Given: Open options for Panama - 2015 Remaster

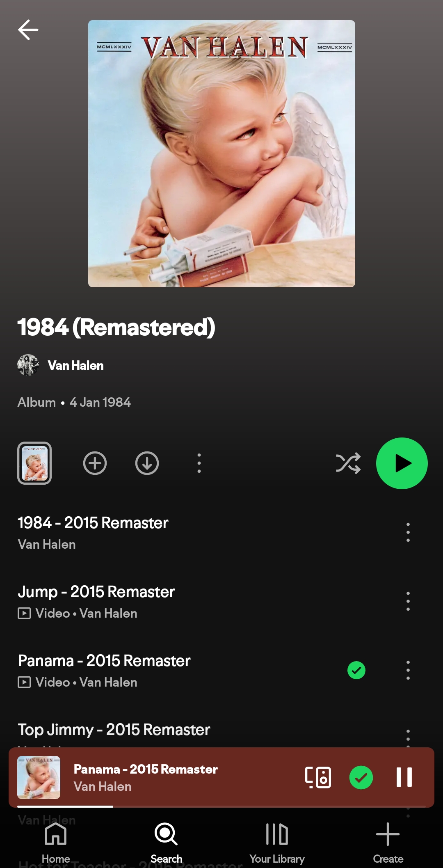Looking at the screenshot, I should 408,670.
